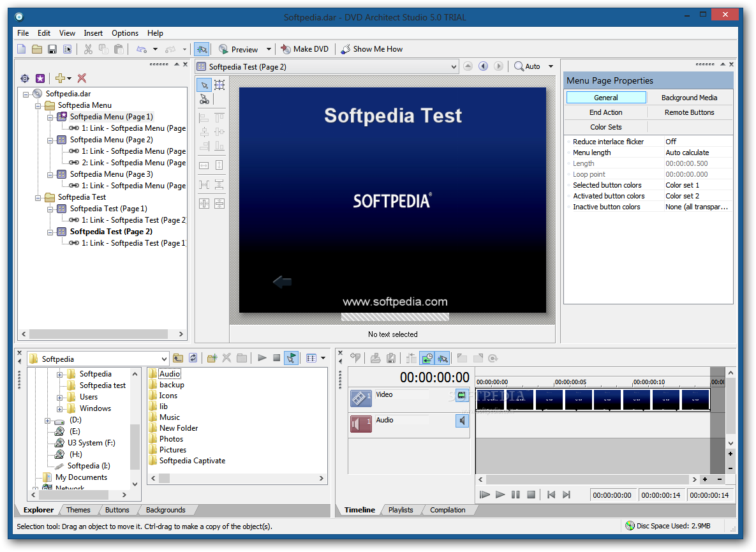Select the Navigation link tool

tap(204, 100)
